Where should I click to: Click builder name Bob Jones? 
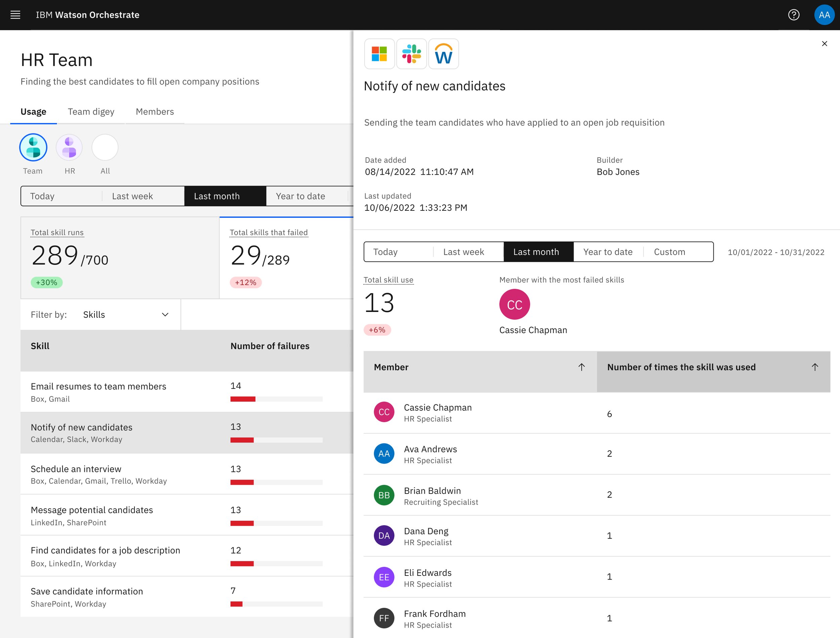[618, 172]
